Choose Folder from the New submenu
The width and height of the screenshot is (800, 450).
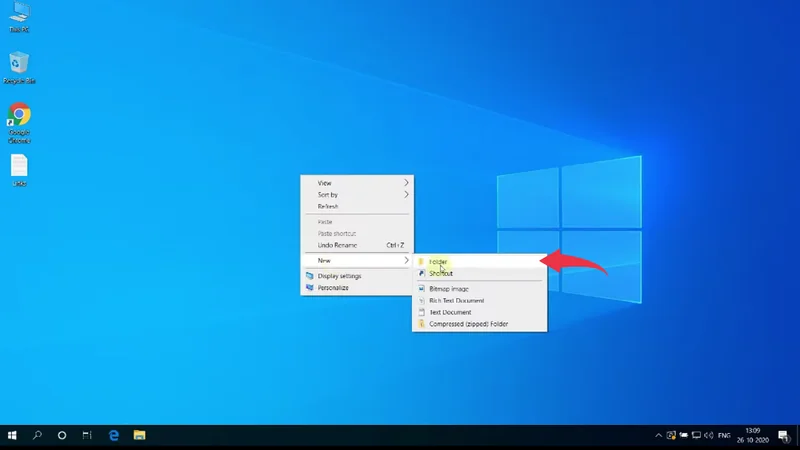click(439, 262)
